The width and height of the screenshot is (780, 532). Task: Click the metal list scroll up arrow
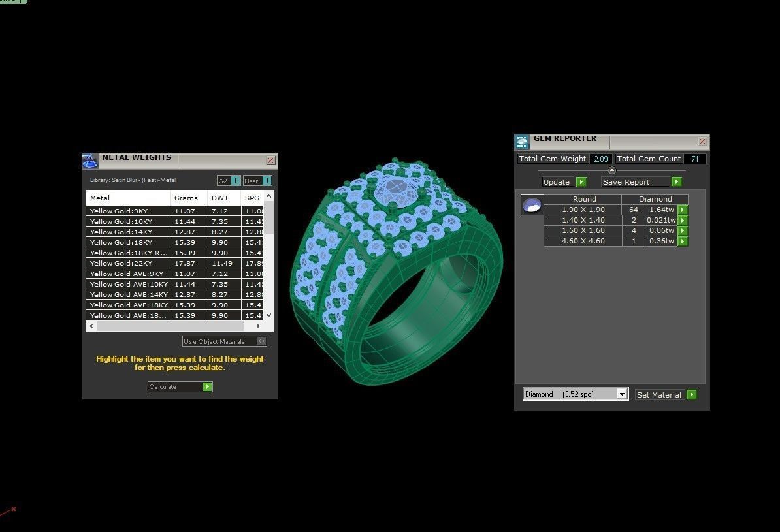tap(268, 196)
